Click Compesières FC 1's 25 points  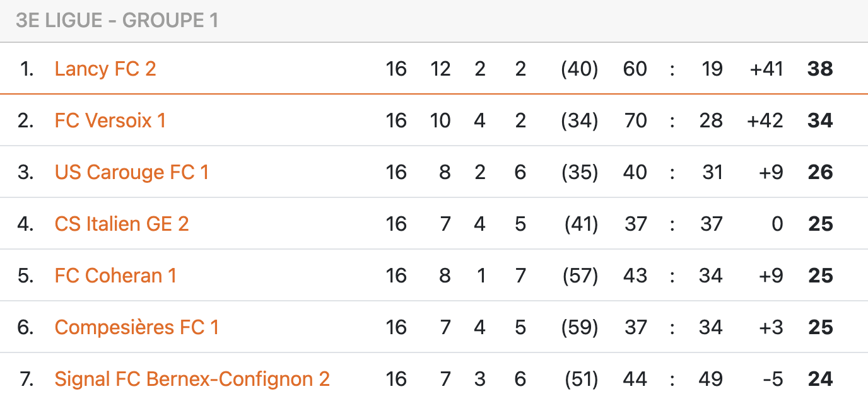click(x=820, y=327)
